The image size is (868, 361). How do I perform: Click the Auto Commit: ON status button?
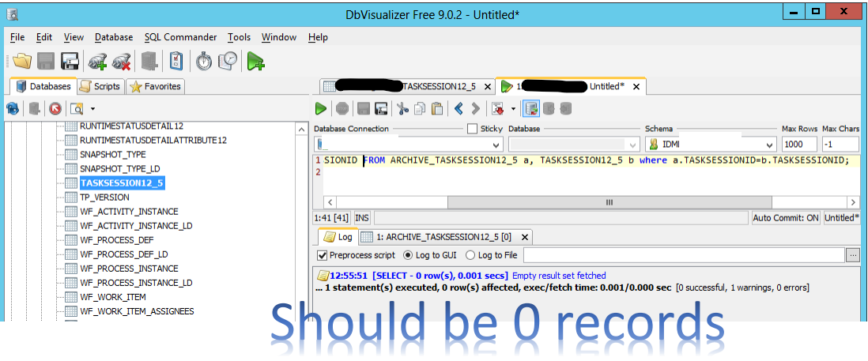pyautogui.click(x=786, y=218)
